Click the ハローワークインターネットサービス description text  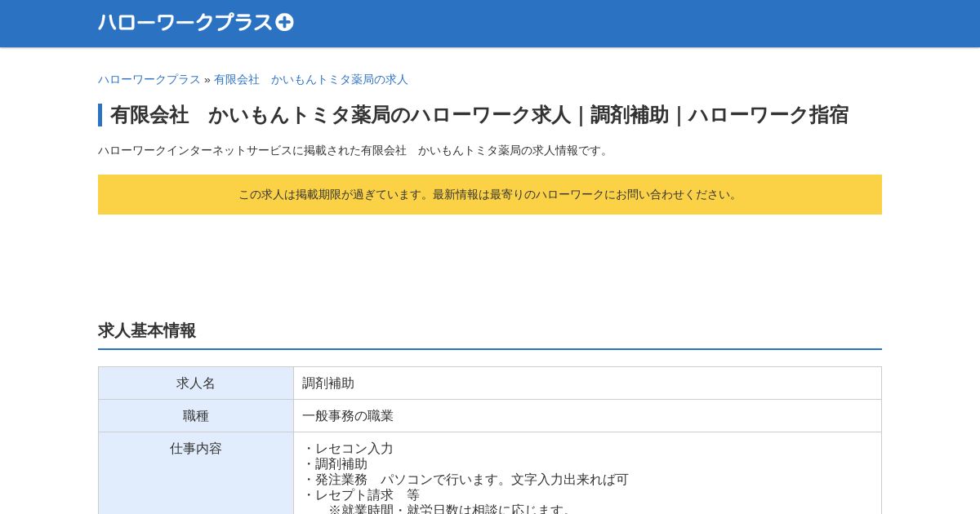[x=355, y=150]
